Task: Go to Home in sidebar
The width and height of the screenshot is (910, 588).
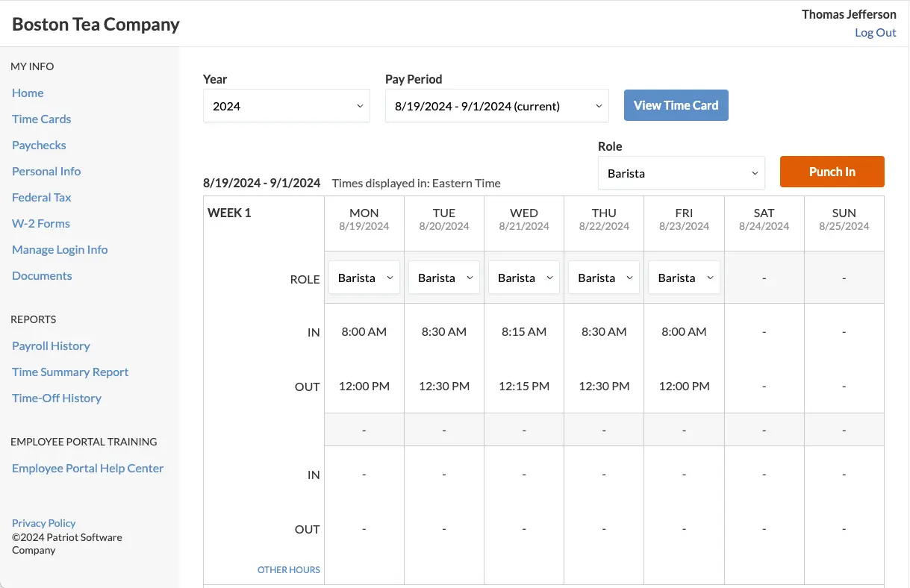Action: click(x=28, y=93)
